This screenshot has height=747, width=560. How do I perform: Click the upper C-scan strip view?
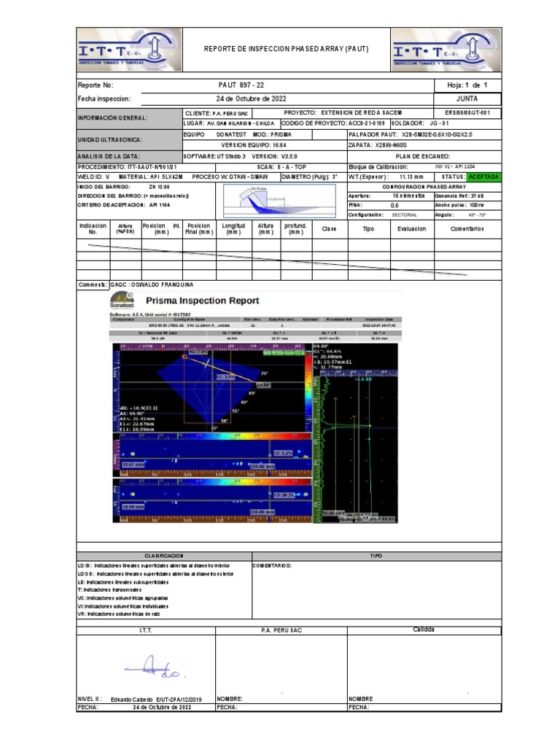(212, 455)
